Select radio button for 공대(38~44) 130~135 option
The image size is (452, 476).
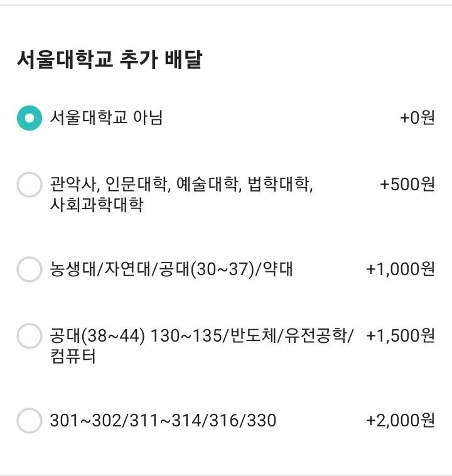(29, 336)
